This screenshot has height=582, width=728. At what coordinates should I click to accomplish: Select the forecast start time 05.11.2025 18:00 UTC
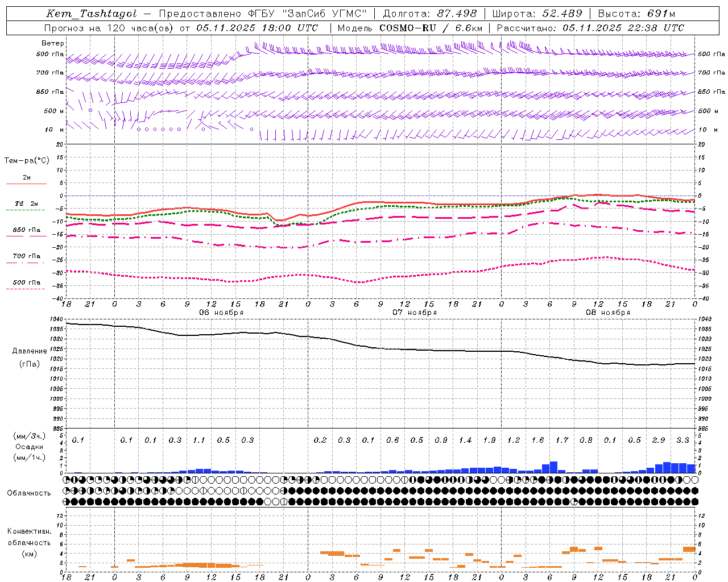(257, 28)
